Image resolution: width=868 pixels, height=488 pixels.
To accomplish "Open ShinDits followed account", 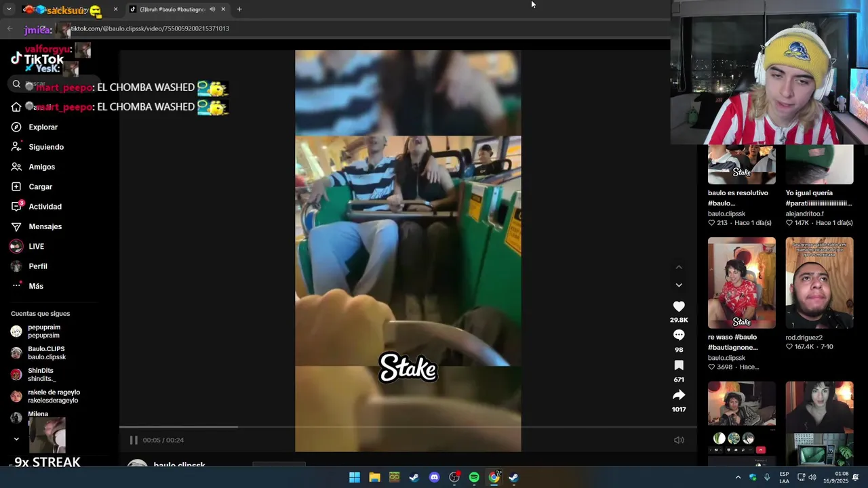I will coord(41,375).
